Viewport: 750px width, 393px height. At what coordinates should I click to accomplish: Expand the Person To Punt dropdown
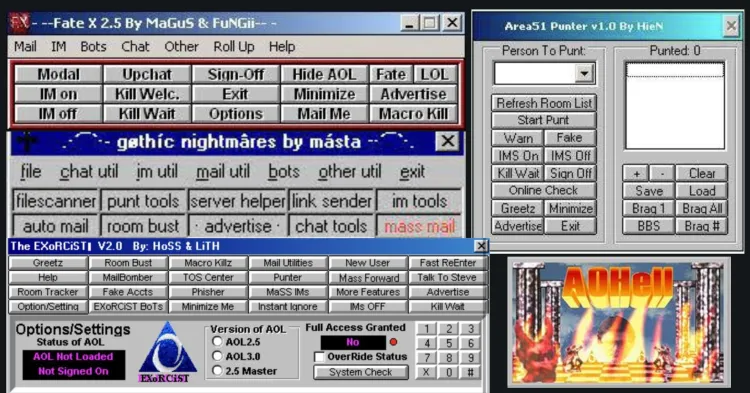(x=584, y=74)
